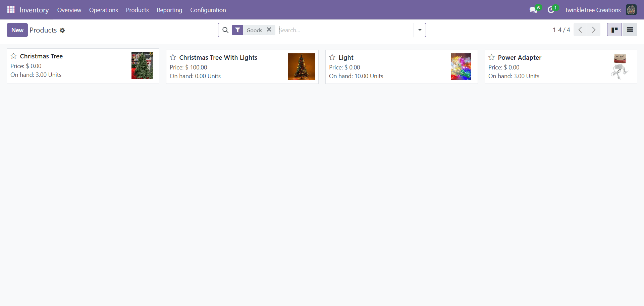644x306 pixels.
Task: Open the user avatar menu
Action: coord(631,10)
